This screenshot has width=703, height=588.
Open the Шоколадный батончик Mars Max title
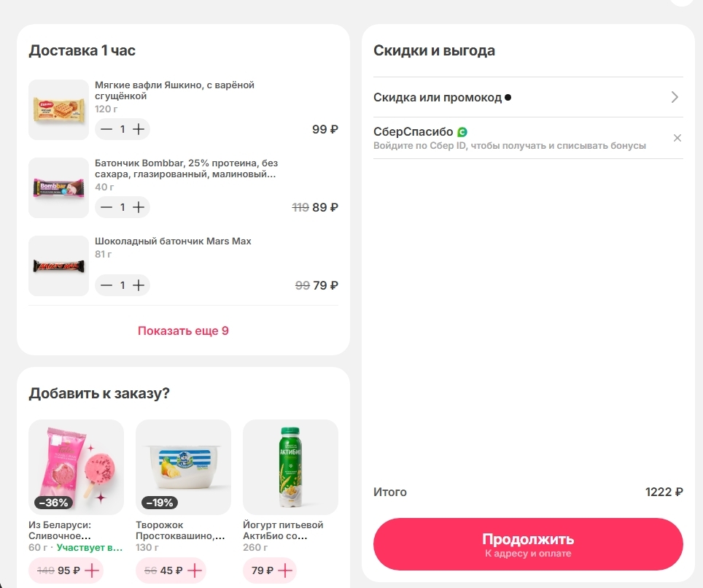click(173, 241)
